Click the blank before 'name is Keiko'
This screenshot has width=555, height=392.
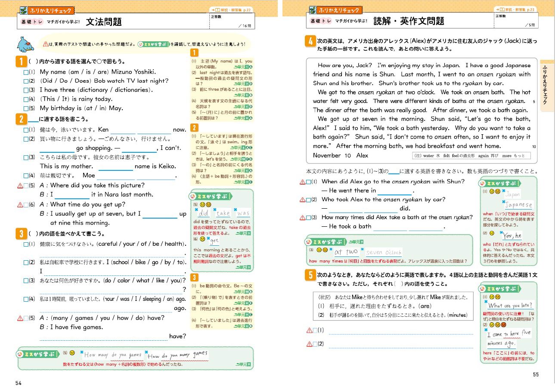[116, 167]
